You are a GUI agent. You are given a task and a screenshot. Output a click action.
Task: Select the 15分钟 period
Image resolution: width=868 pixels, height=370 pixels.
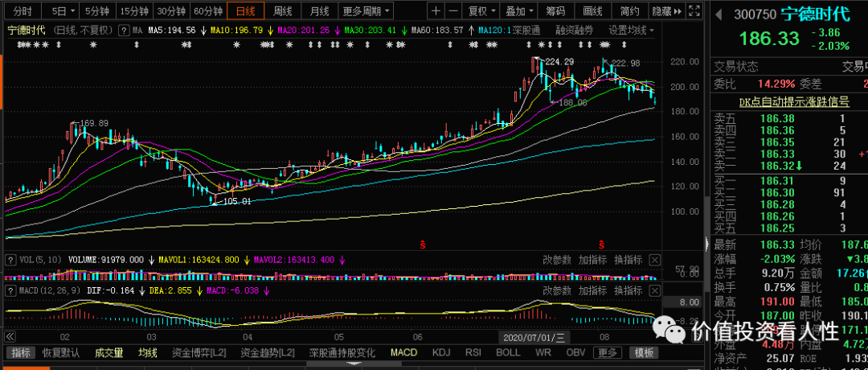pyautogui.click(x=134, y=10)
